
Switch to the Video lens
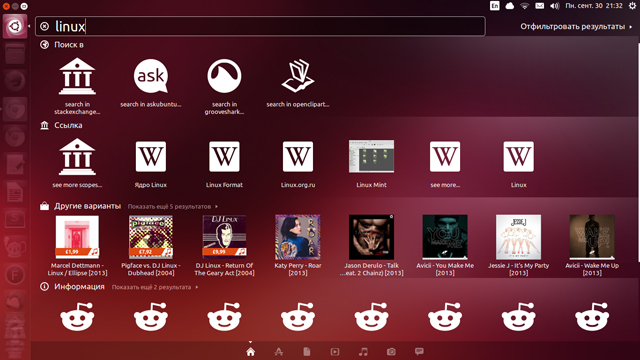(x=335, y=352)
